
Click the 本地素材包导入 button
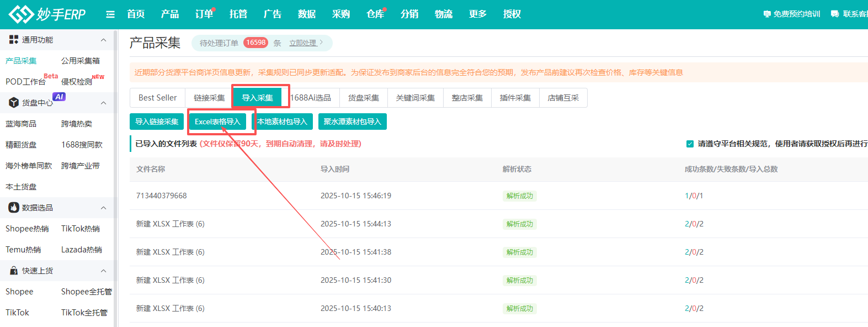coord(282,122)
